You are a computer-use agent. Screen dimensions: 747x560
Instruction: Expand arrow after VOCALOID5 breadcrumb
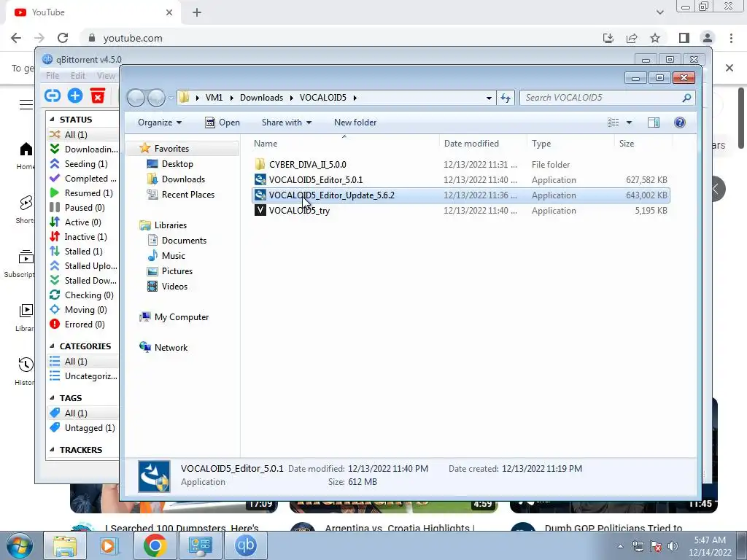click(355, 98)
